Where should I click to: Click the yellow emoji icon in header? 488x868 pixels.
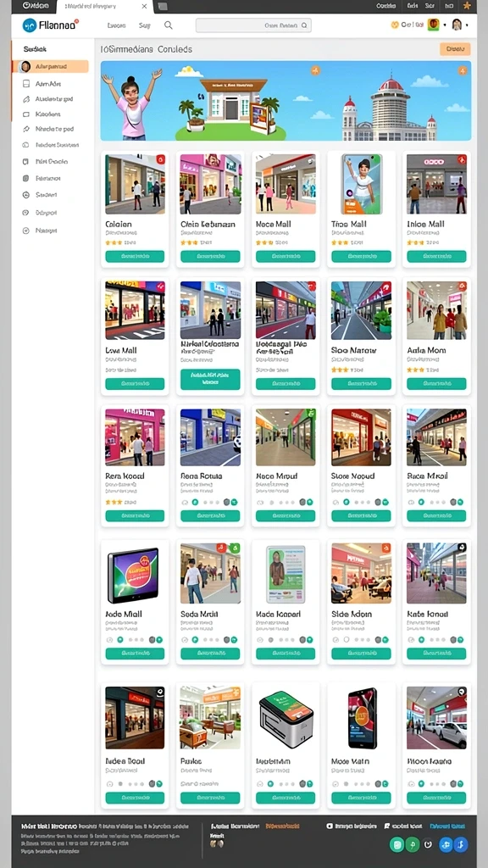[395, 25]
